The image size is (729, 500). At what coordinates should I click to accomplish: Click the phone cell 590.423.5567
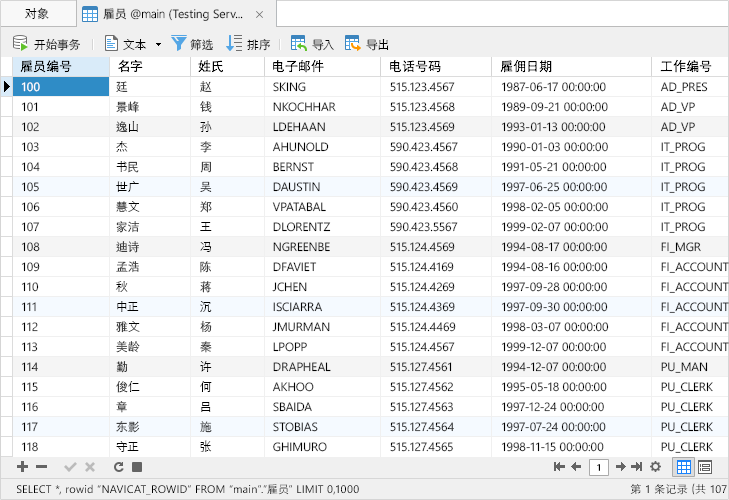[436, 227]
